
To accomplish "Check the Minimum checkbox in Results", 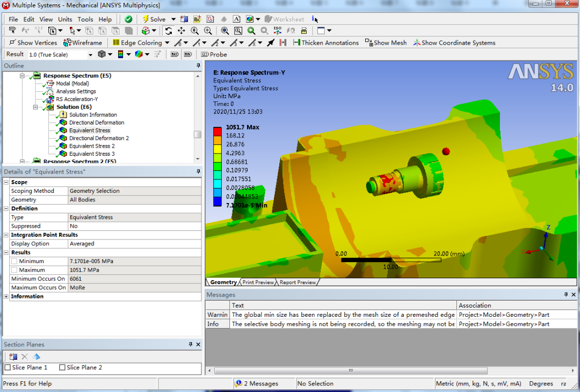I will coord(15,262).
